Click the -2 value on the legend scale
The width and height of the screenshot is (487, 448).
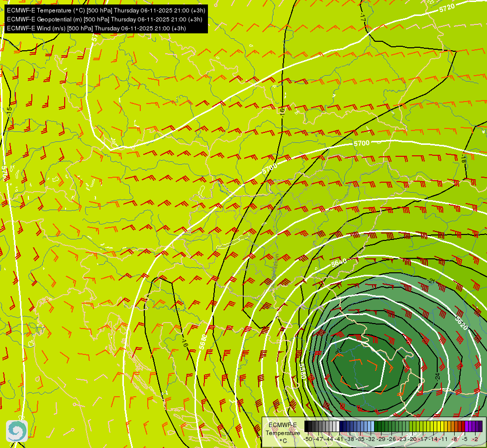point(475,439)
